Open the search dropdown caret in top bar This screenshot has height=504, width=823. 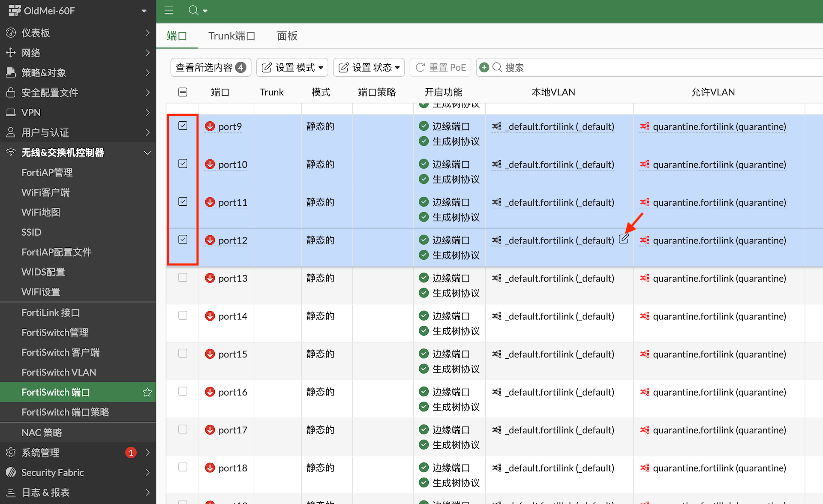(x=205, y=11)
